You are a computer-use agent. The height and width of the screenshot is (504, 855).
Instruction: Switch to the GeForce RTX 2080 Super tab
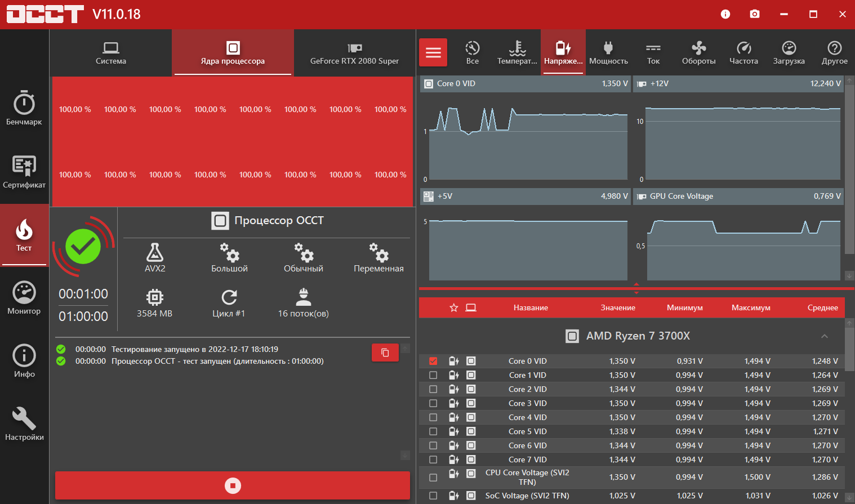(354, 52)
